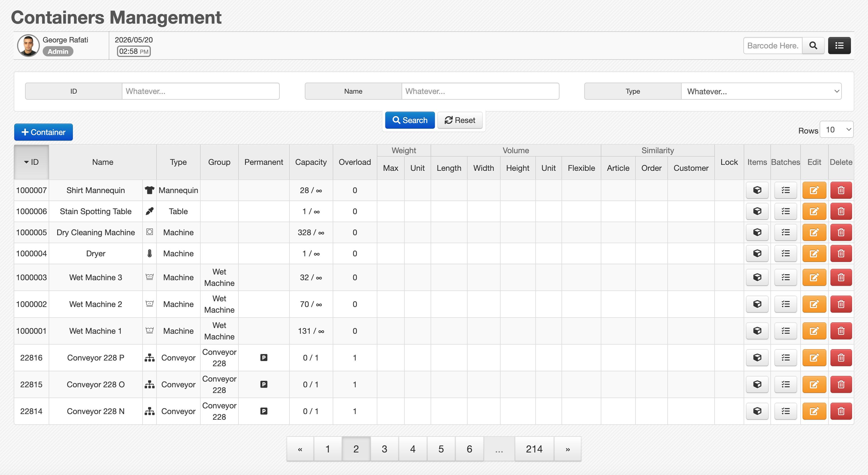Edit the Shirt Mannequin container
Viewport: 868px width, 475px height.
tap(814, 190)
